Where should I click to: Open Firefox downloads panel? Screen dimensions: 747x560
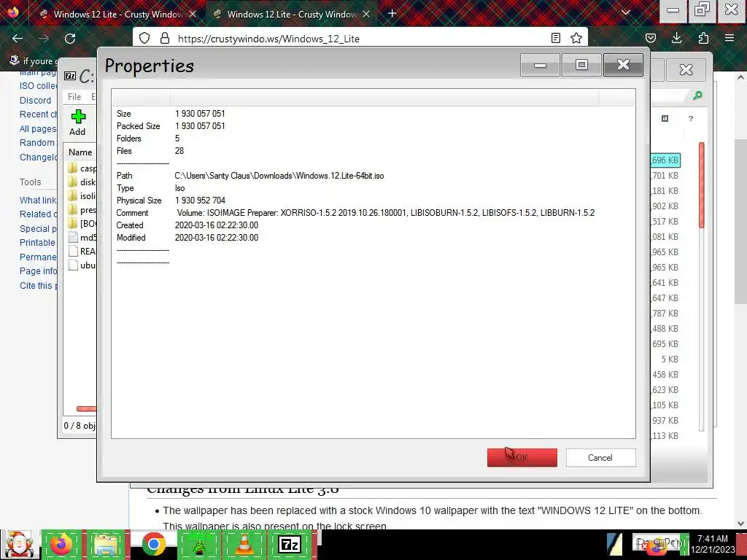coord(676,38)
